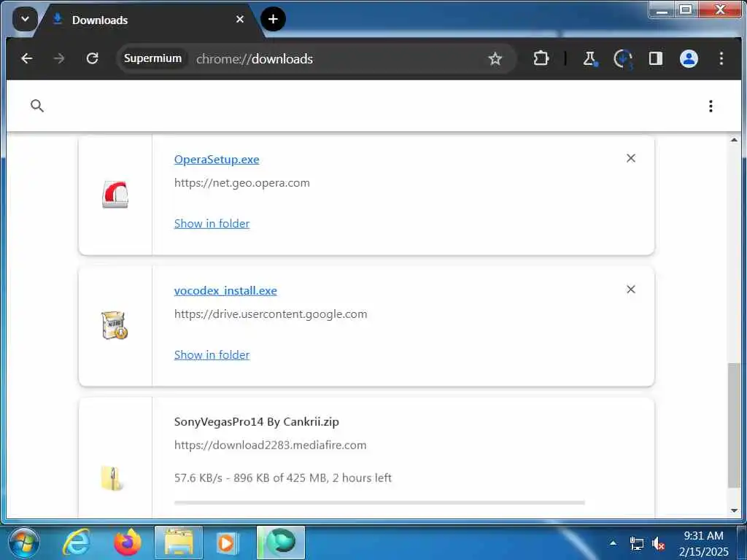Open the Extensions puzzle icon
Screen dimensions: 747x560
click(x=541, y=58)
